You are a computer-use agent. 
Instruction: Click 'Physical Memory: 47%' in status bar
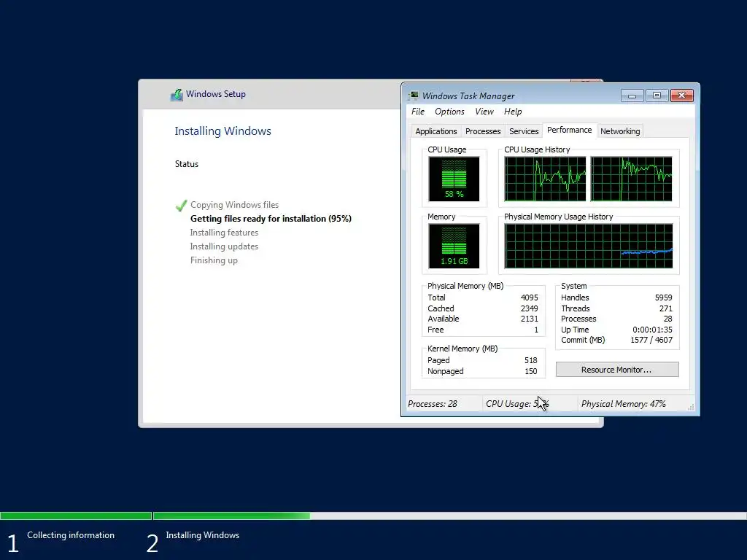[623, 404]
